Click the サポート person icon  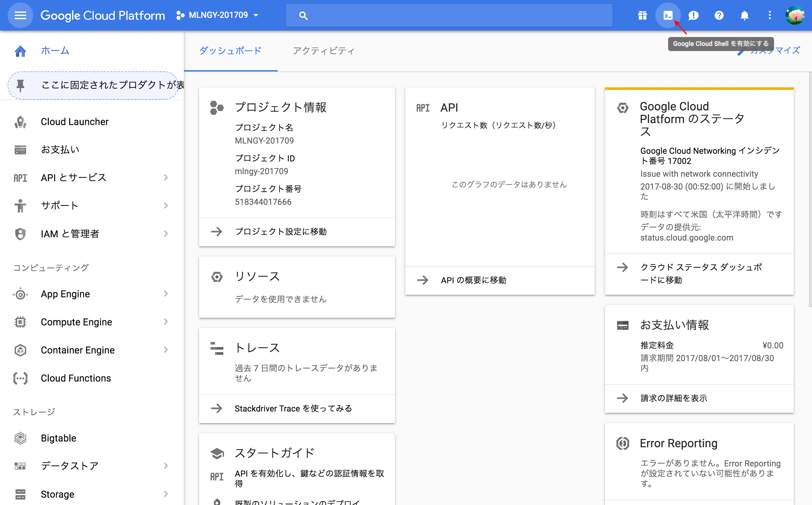[x=20, y=206]
